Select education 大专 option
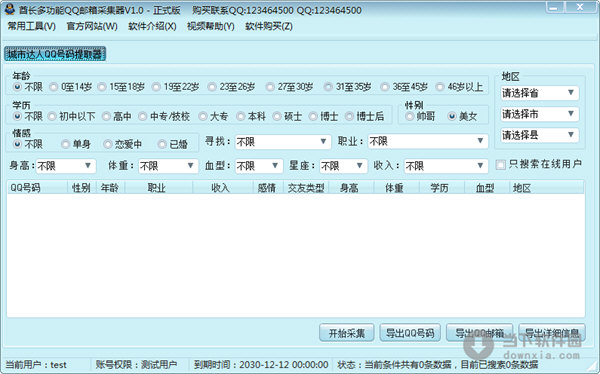 [214, 116]
